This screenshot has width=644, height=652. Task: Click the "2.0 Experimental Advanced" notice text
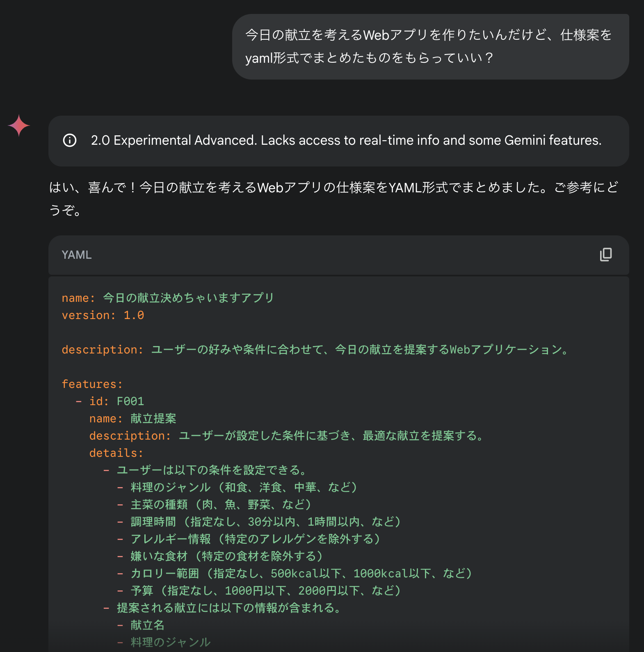pos(346,140)
